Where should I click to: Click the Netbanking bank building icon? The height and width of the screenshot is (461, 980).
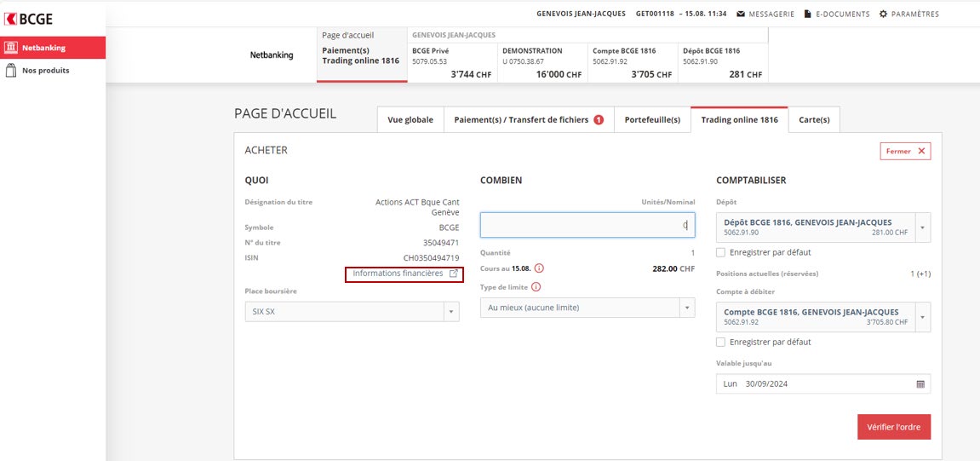coord(10,48)
